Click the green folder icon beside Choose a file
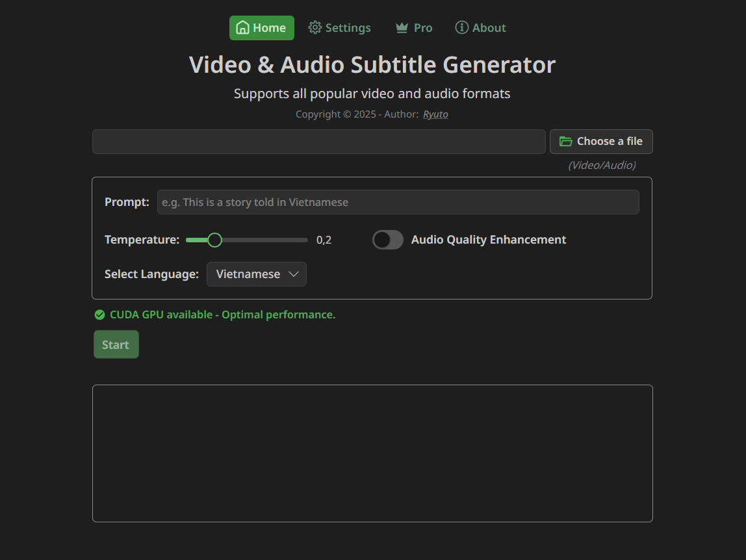The image size is (746, 560). (565, 142)
